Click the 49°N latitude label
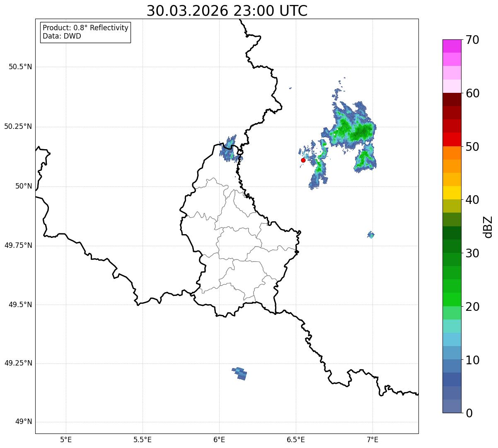 (x=24, y=422)
